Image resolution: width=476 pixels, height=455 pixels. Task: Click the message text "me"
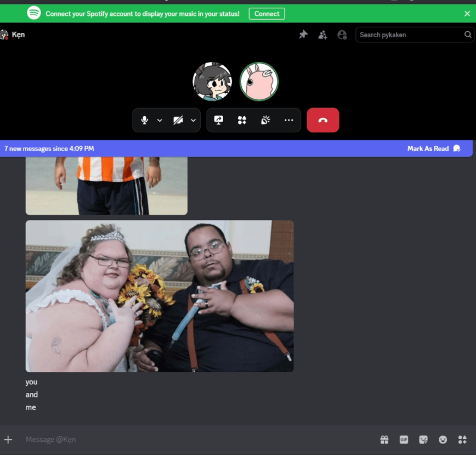point(31,407)
